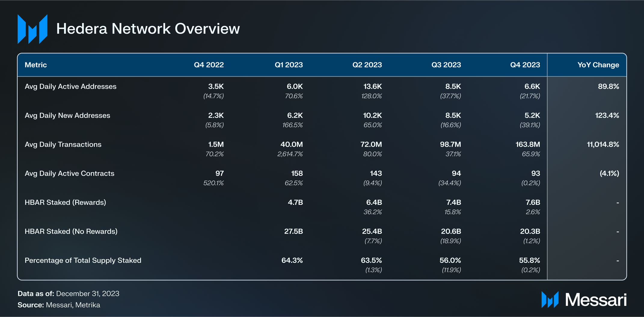Select the "98.7M" transactions value
Image resolution: width=644 pixels, height=317 pixels.
451,145
